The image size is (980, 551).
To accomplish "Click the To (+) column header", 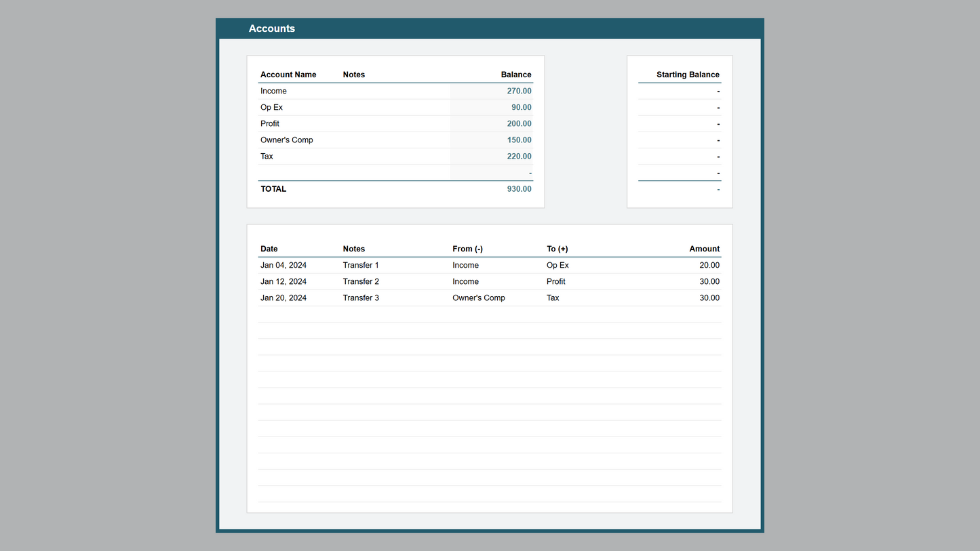I will (557, 249).
